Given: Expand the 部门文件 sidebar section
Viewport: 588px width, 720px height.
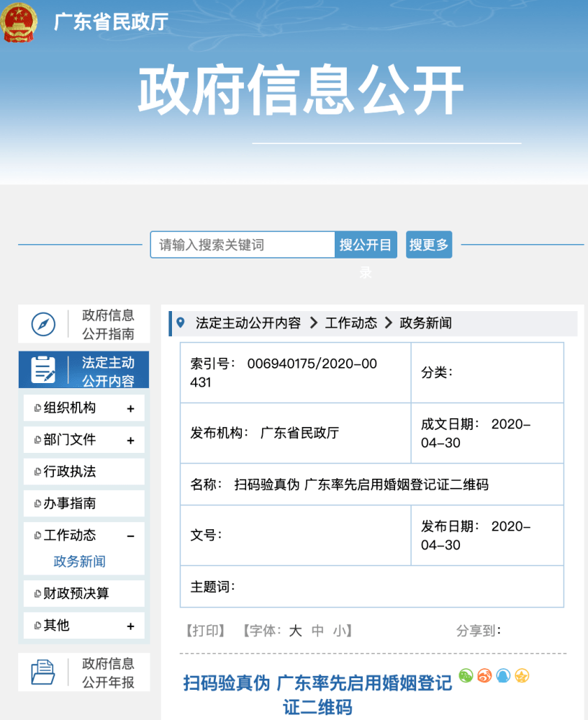Looking at the screenshot, I should point(132,439).
